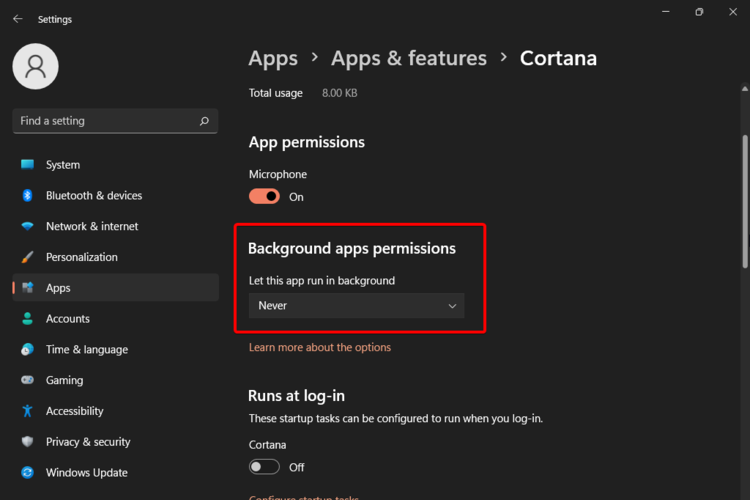750x500 pixels.
Task: Click the App permissions heading
Action: [x=307, y=142]
